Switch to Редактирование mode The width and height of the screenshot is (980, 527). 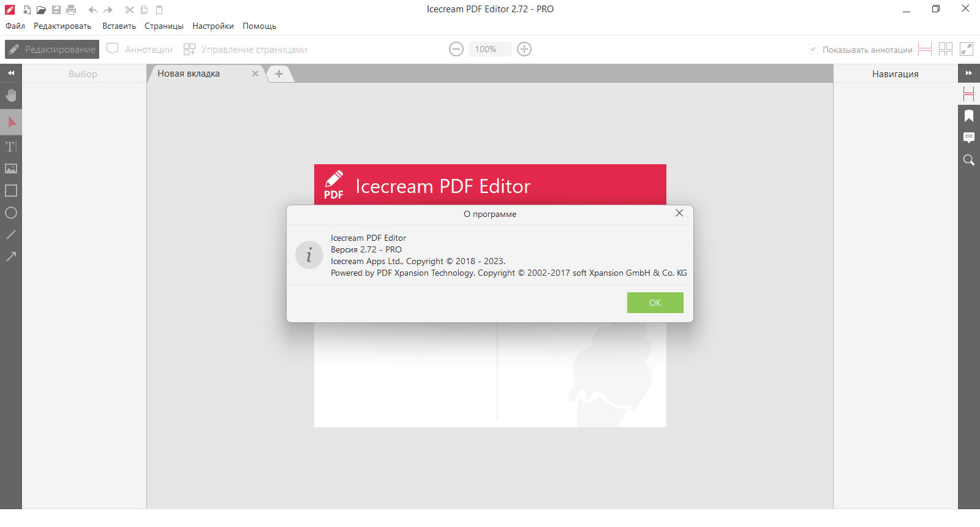52,49
